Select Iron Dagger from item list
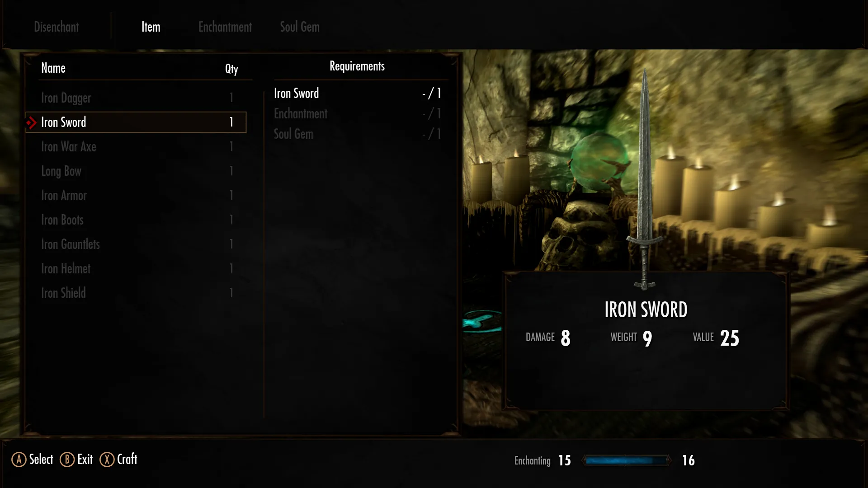 (x=66, y=98)
